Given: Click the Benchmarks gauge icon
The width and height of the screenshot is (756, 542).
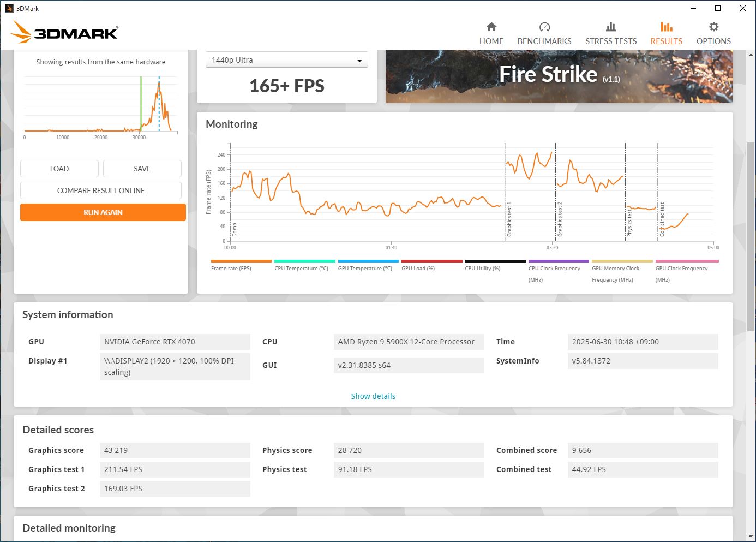Looking at the screenshot, I should coord(544,27).
